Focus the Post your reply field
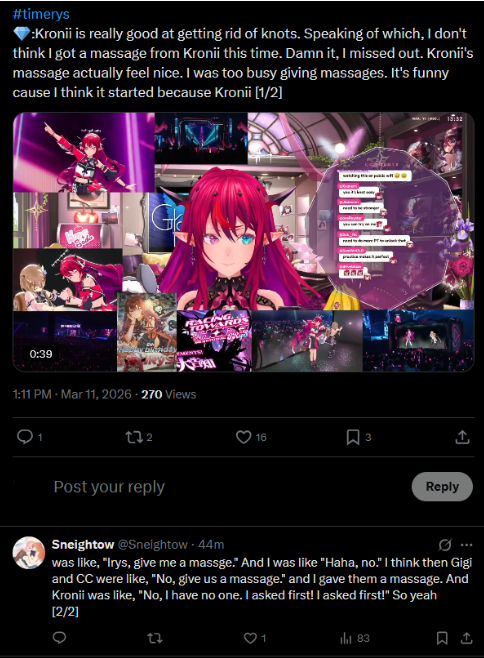 point(227,487)
